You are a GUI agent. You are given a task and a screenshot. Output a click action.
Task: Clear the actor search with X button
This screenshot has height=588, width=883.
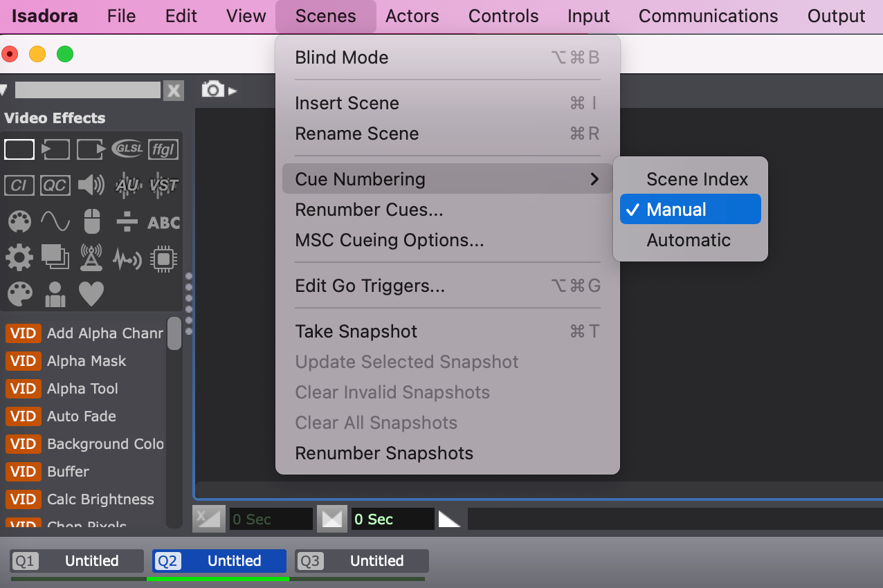(x=174, y=91)
